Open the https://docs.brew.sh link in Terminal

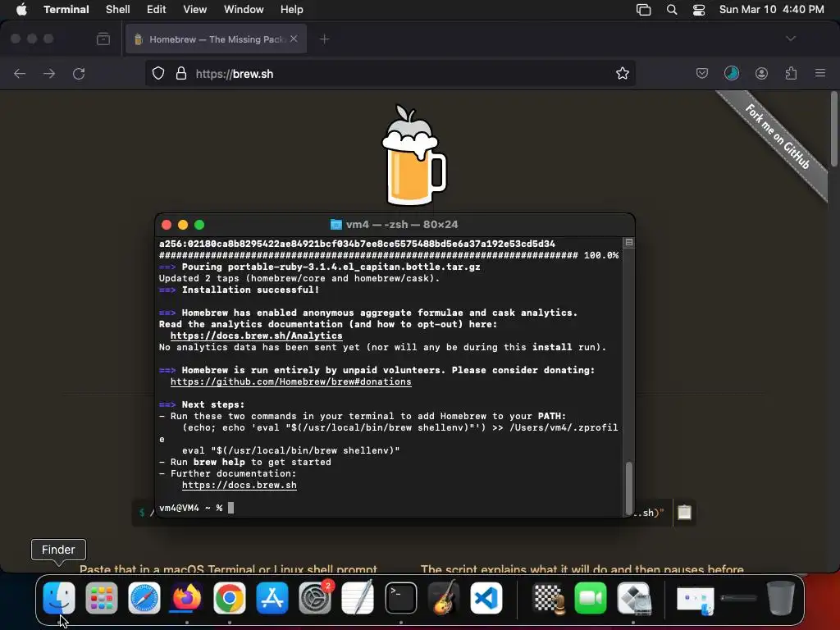[x=239, y=486]
